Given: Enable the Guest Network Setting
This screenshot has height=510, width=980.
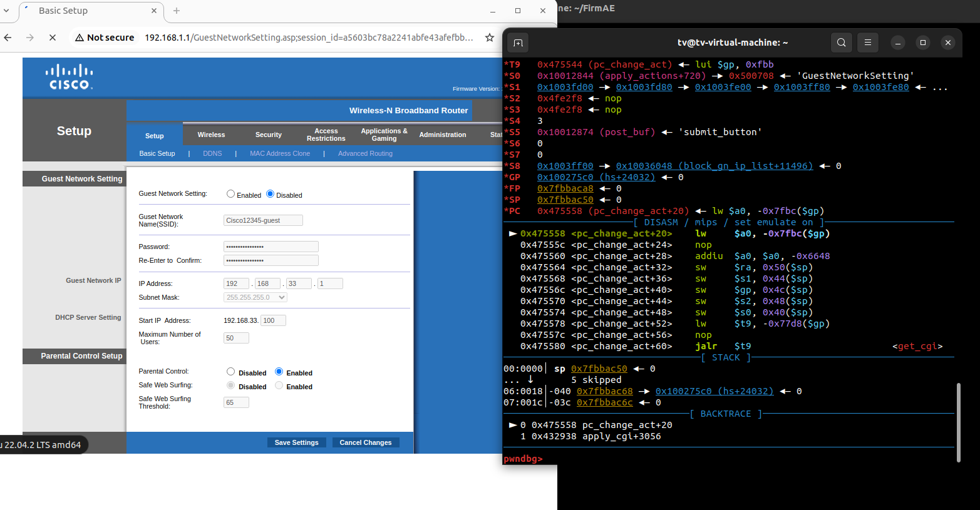Looking at the screenshot, I should (x=230, y=194).
